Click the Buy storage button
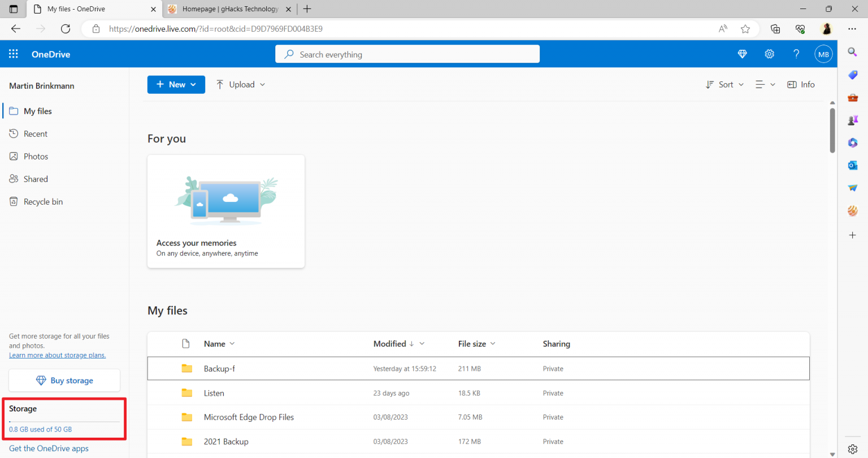 coord(64,380)
